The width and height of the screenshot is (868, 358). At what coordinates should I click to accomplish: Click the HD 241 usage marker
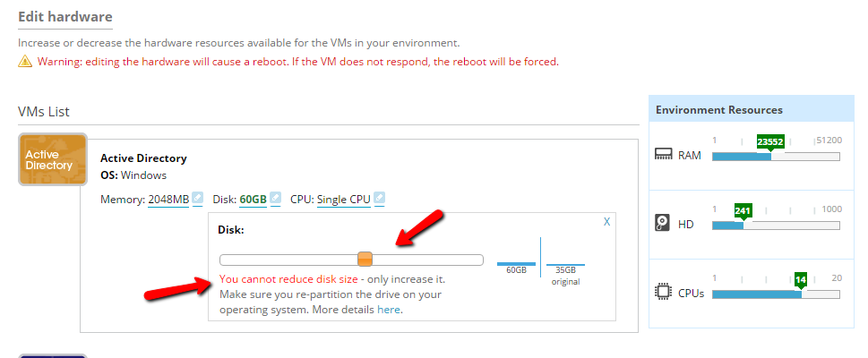pyautogui.click(x=743, y=211)
